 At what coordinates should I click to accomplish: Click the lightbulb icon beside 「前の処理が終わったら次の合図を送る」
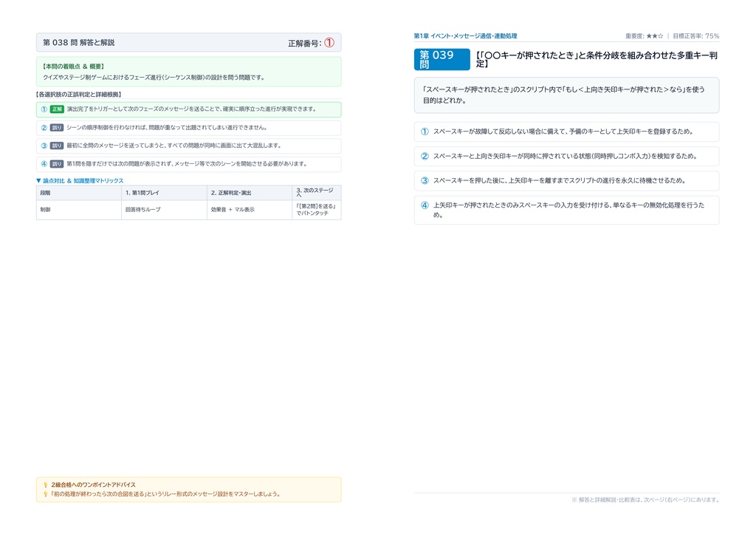(x=46, y=494)
